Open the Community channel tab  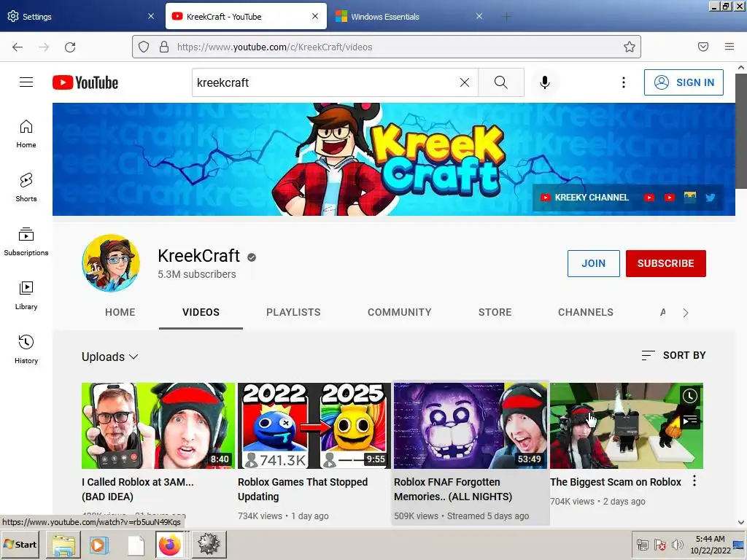coord(399,312)
